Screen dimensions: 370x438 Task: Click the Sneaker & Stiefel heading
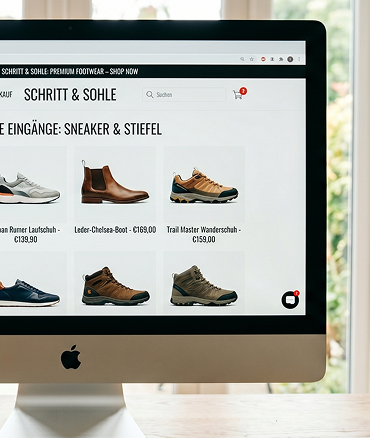point(81,129)
